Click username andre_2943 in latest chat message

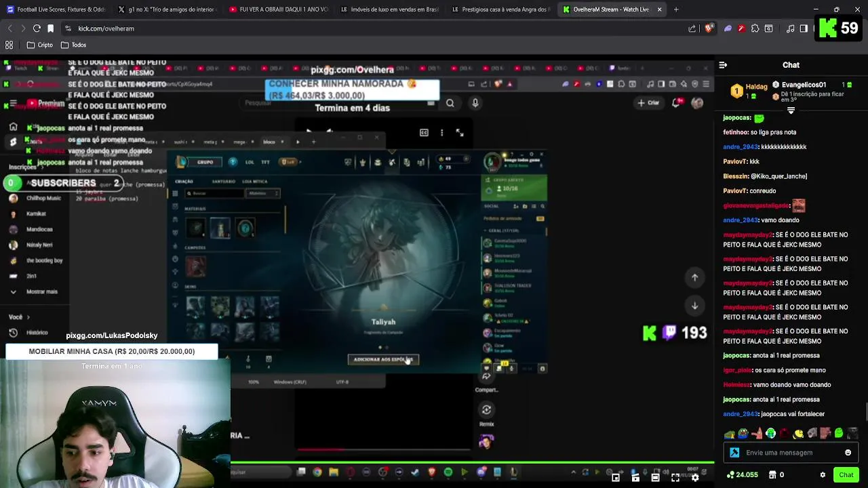pyautogui.click(x=740, y=414)
